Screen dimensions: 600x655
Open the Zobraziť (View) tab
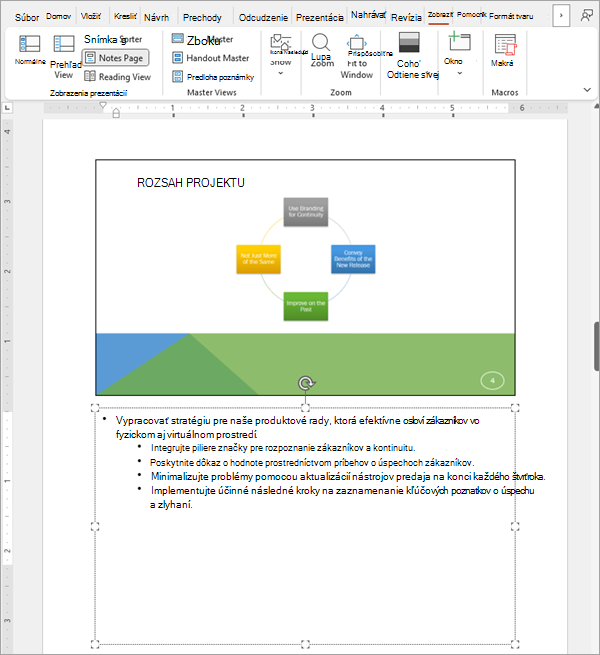(440, 15)
